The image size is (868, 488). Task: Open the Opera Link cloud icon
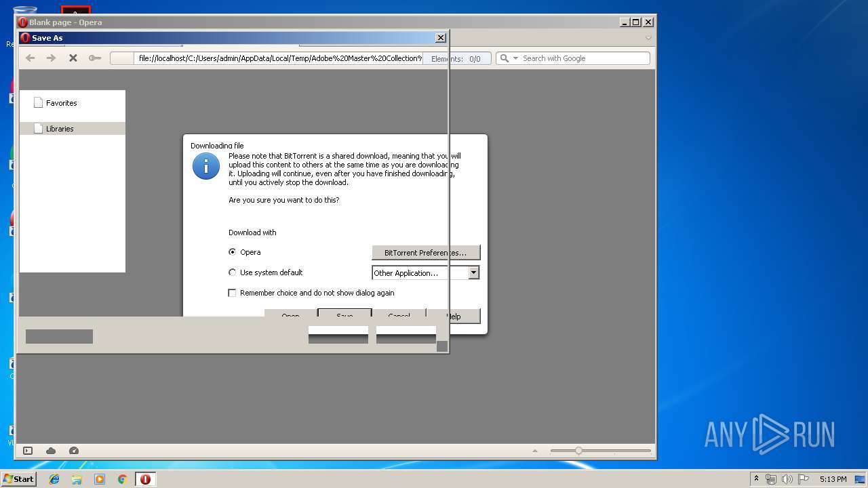pos(51,451)
